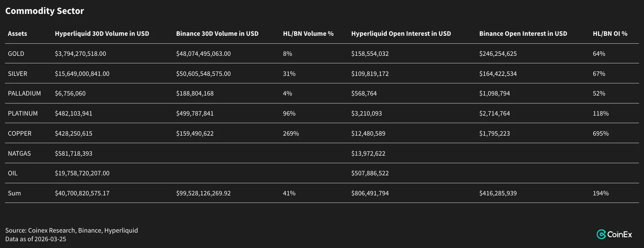
Task: Click the OIL asset label
Action: (13, 173)
